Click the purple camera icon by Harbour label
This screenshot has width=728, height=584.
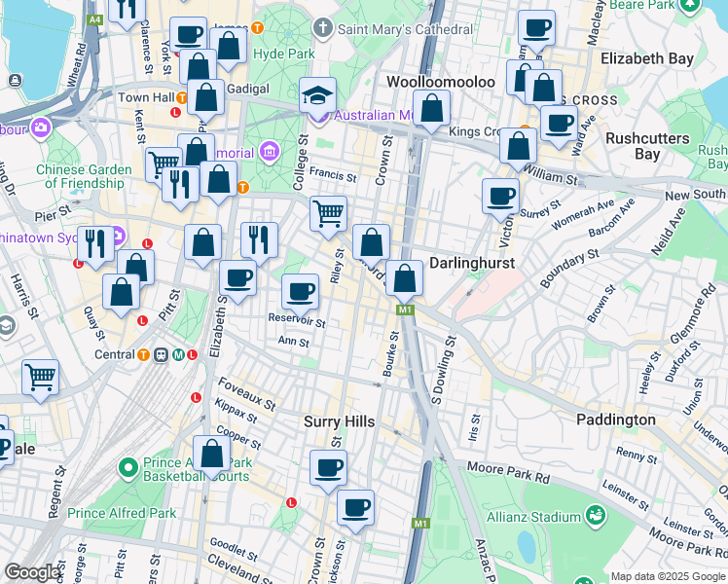coord(41,128)
